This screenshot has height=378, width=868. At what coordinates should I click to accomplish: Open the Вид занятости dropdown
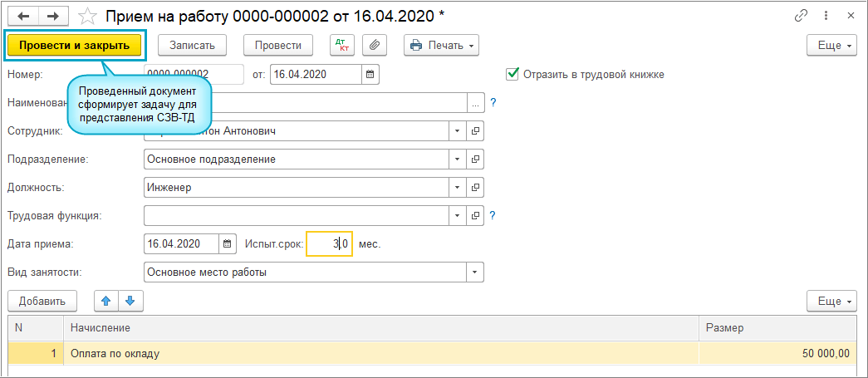click(x=475, y=272)
